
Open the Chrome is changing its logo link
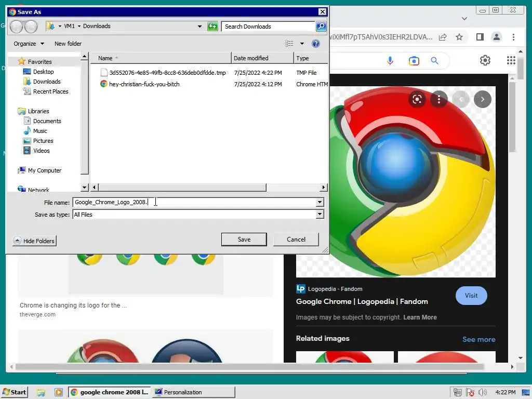tap(73, 305)
